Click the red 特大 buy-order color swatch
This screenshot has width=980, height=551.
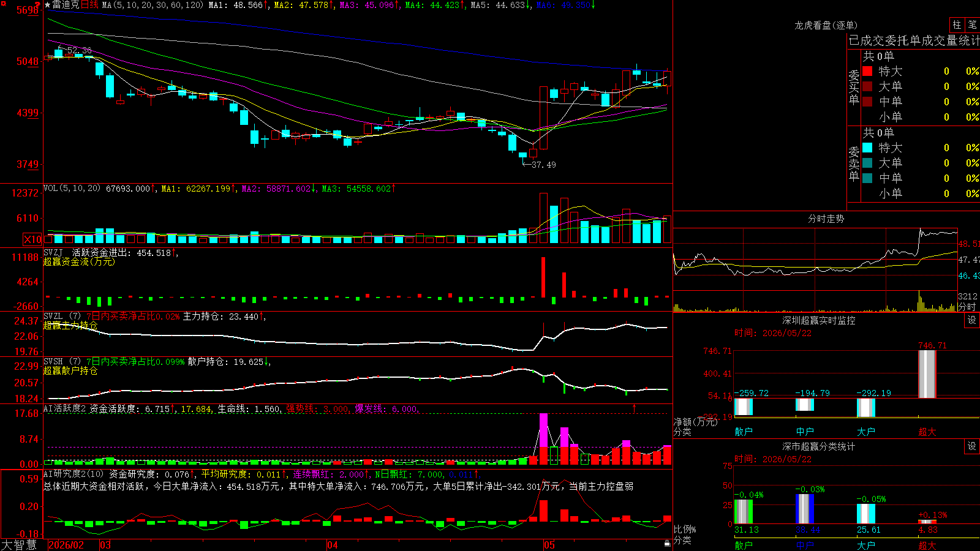[867, 71]
